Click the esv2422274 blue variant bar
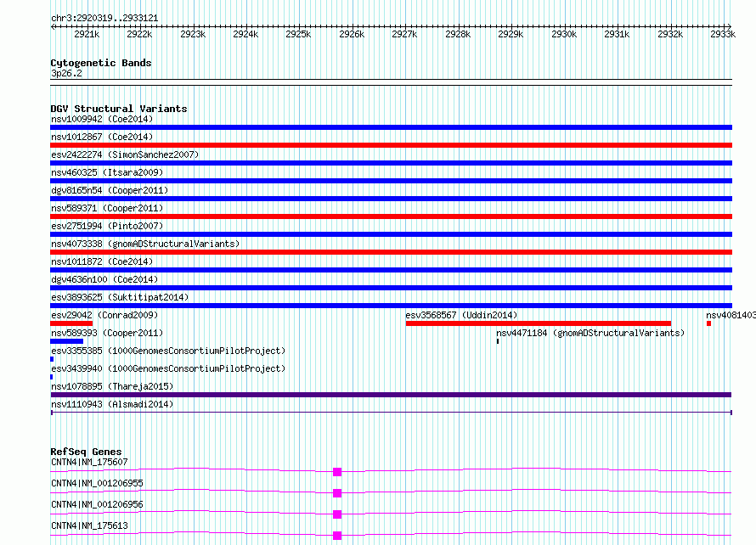756x545 pixels. [x=391, y=163]
